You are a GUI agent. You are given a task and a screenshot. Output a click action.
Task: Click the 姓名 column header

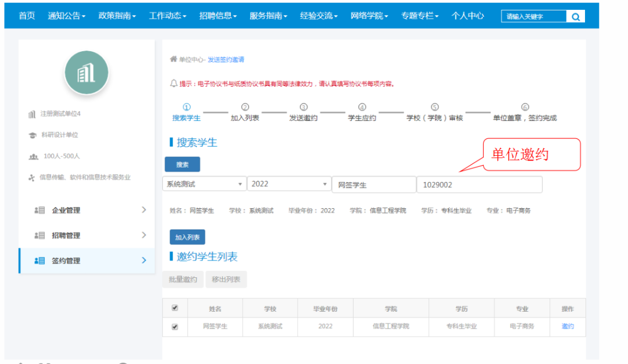point(215,309)
